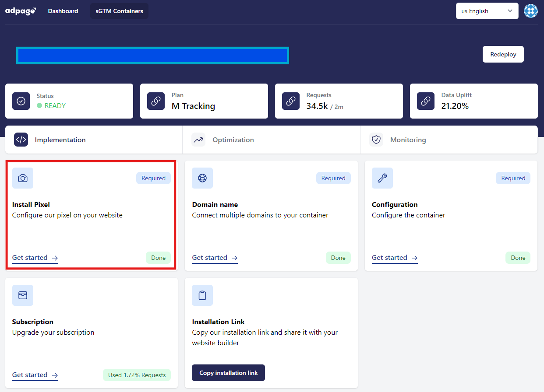Click the adpage logo
This screenshot has width=544, height=392.
click(x=21, y=11)
